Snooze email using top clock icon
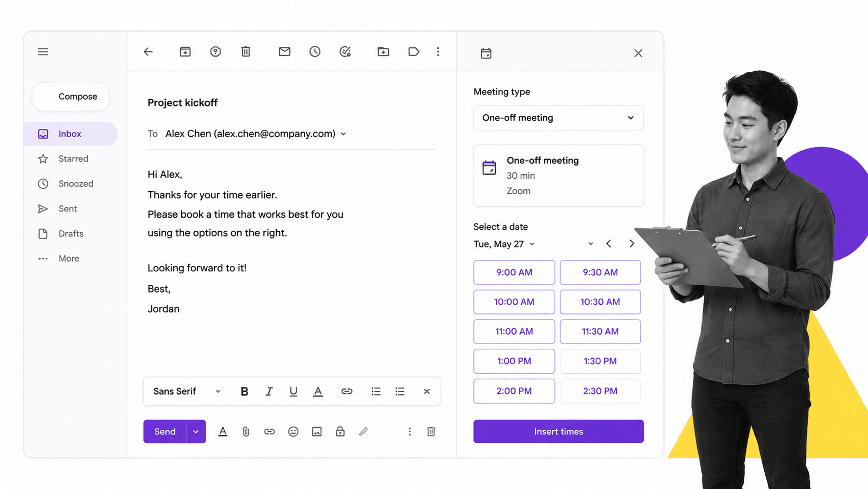This screenshot has height=489, width=868. coord(315,51)
